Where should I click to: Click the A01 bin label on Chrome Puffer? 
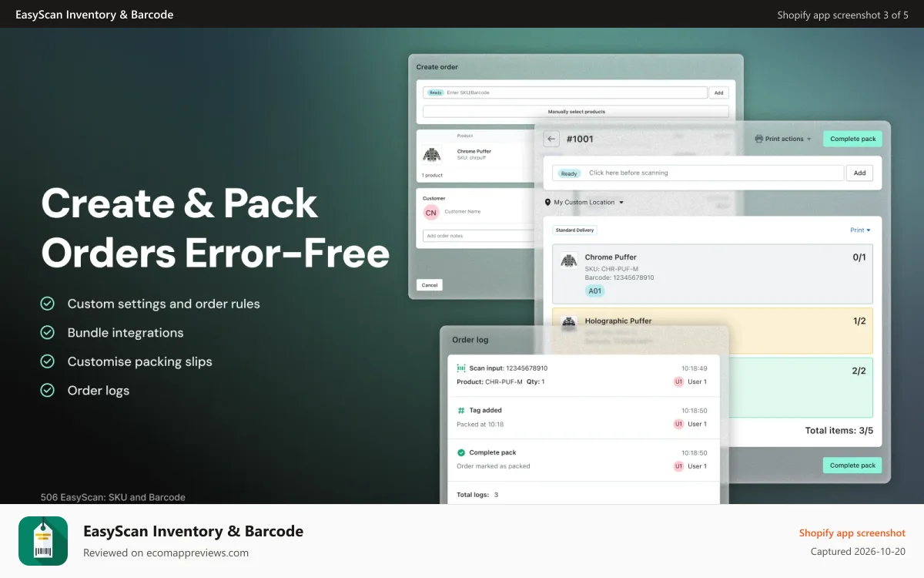pos(594,291)
